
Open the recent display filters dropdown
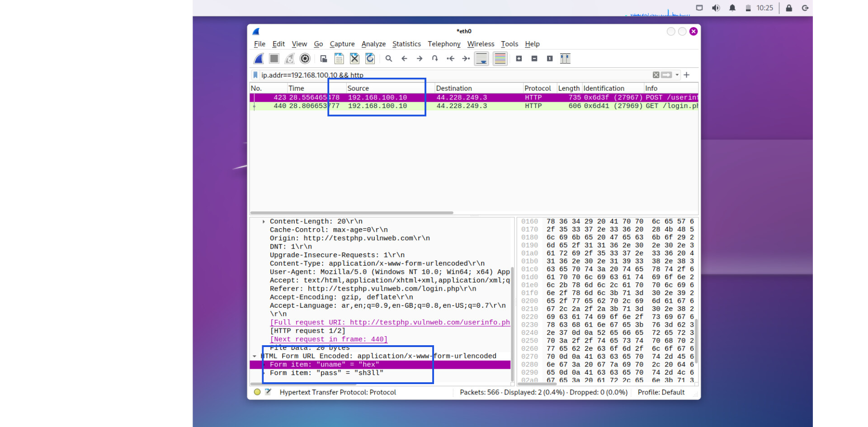pos(677,75)
